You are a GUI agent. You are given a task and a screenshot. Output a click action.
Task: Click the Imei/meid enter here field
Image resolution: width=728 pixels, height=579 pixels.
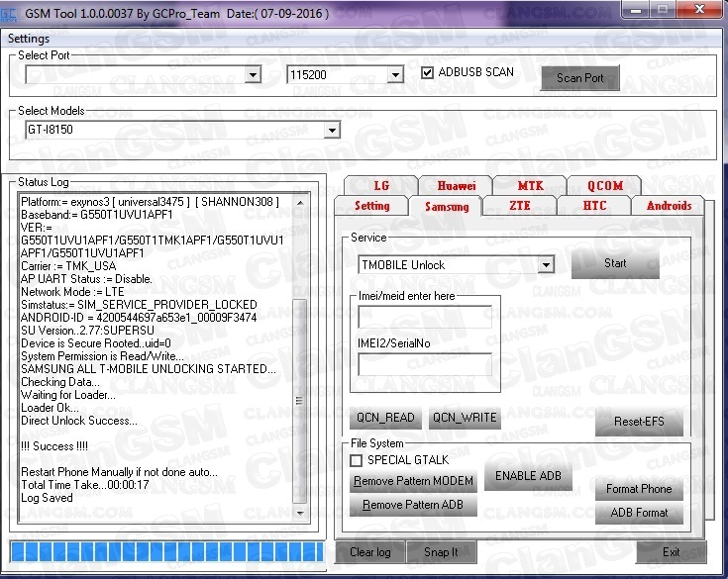425,317
